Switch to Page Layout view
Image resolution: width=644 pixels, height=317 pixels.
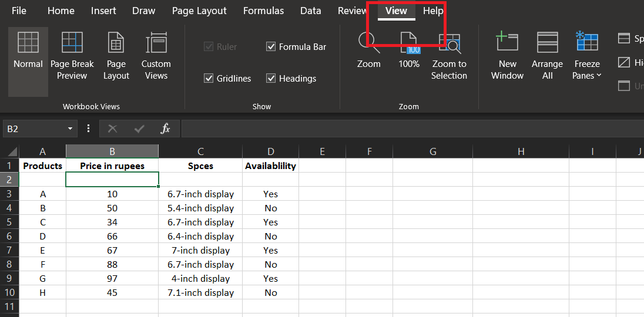click(x=116, y=56)
